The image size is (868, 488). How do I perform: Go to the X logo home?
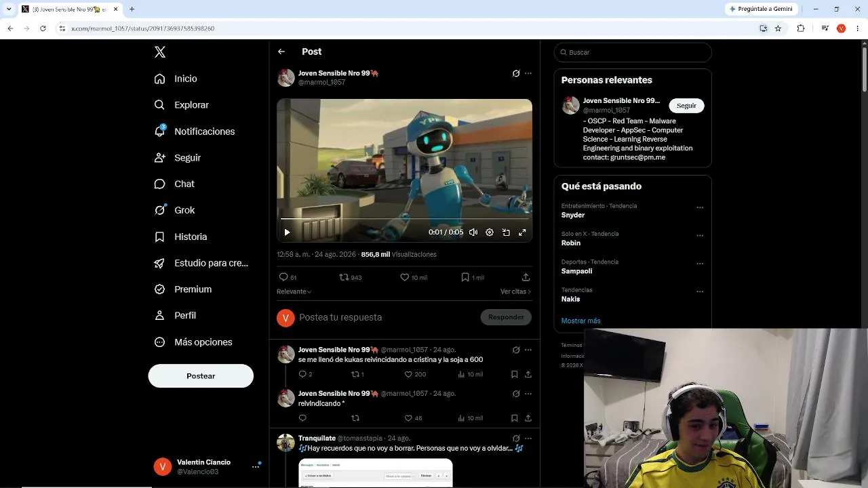pos(160,52)
